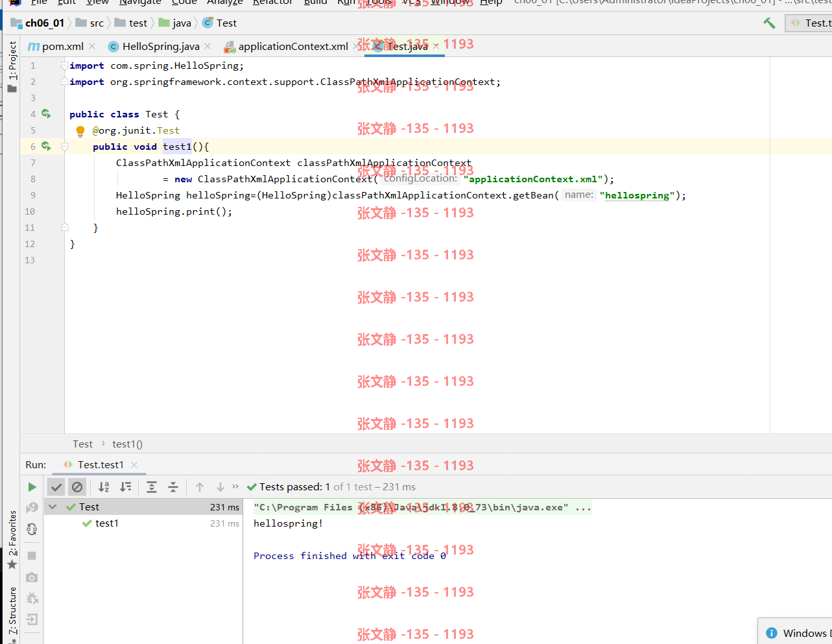Click the Exit arrow icon in Run sidebar
Screen dimensions: 832x644
point(32,619)
